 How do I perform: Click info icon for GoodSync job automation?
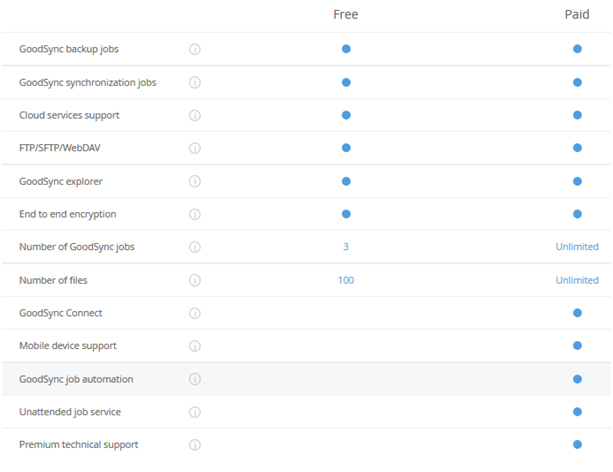pos(195,379)
